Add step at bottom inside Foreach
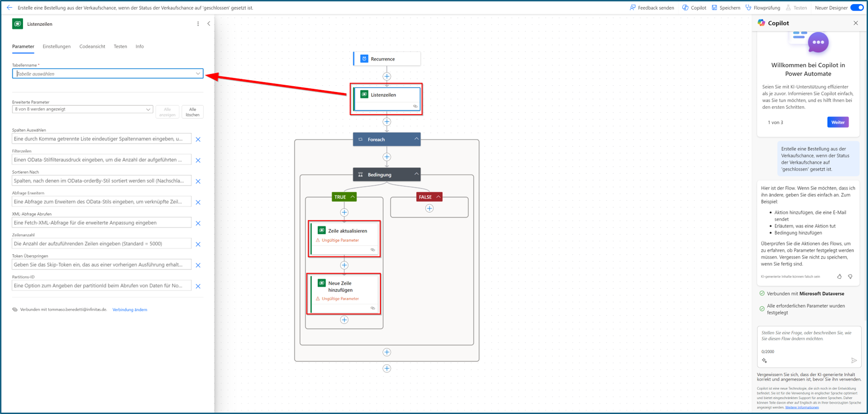This screenshot has width=868, height=414. [387, 352]
